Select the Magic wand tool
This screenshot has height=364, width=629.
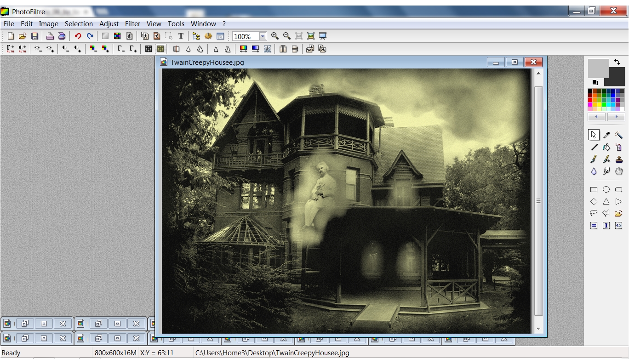[619, 135]
